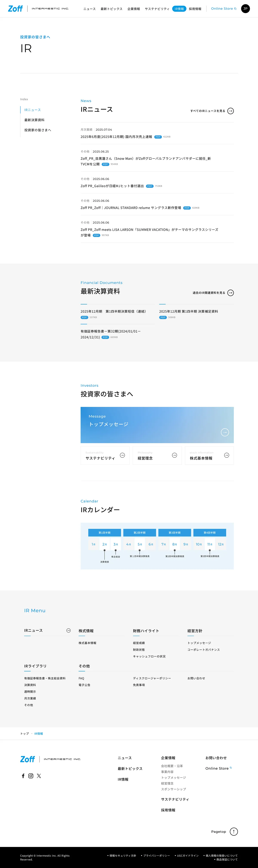Screen dimensions: 258x868
Task: Click トップ in the breadcrumb
Action: click(x=24, y=734)
